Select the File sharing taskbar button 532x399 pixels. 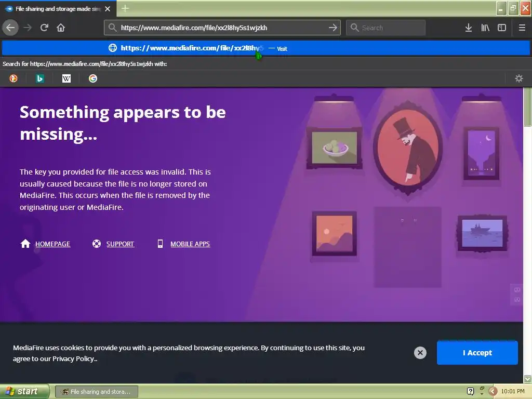coord(96,392)
